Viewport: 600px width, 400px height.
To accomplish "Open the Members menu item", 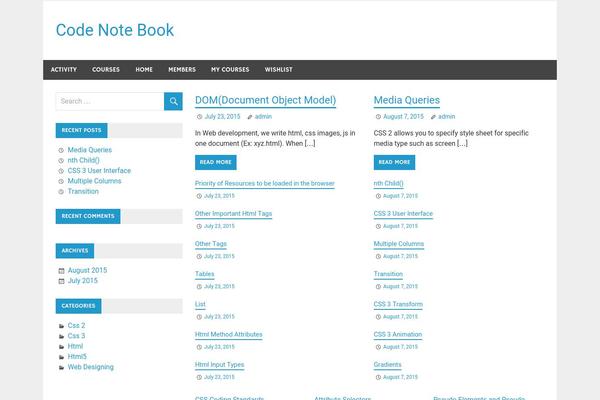I will pyautogui.click(x=182, y=70).
